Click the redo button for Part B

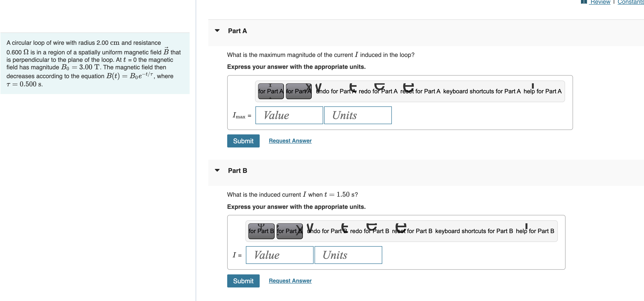coord(369,231)
